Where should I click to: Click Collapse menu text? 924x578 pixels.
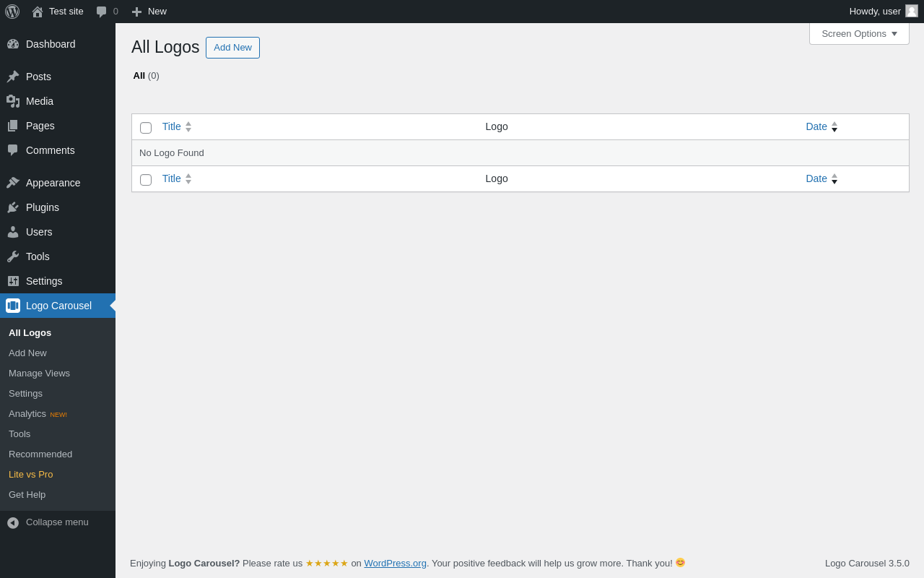point(57,522)
